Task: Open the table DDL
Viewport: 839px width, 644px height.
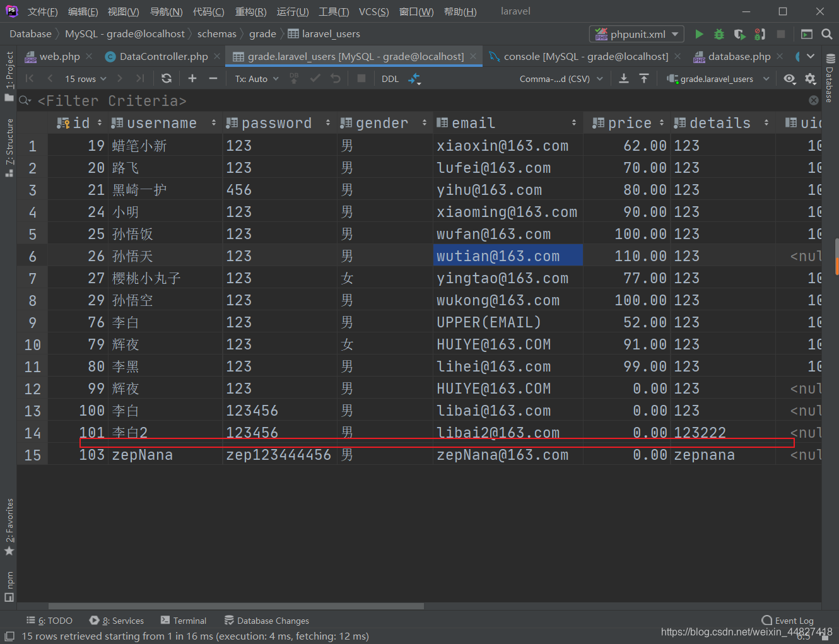Action: [390, 79]
